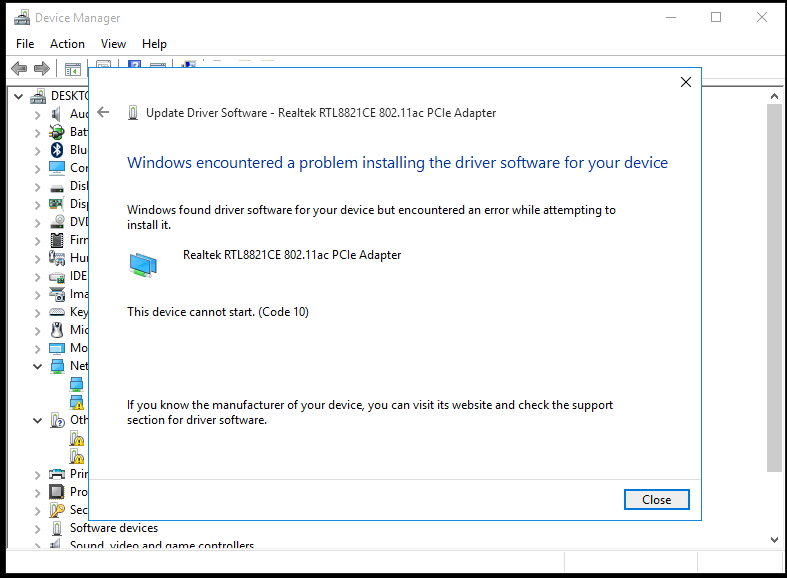Click Realtek RTL8821CE adapter name beside network icon
The image size is (787, 578).
tap(292, 255)
